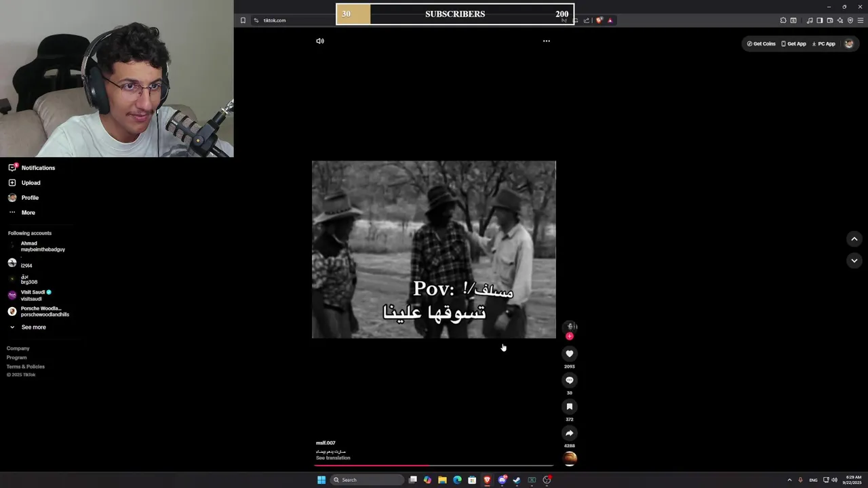Expand See more following accounts
Viewport: 868px width, 488px height.
[x=28, y=327]
